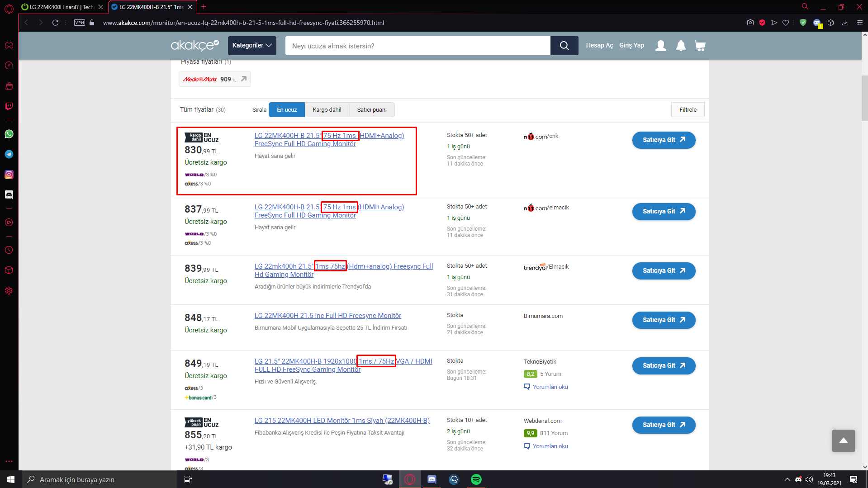Open browsing History clock in sidebar
Viewport: 868px width, 488px height.
point(9,250)
